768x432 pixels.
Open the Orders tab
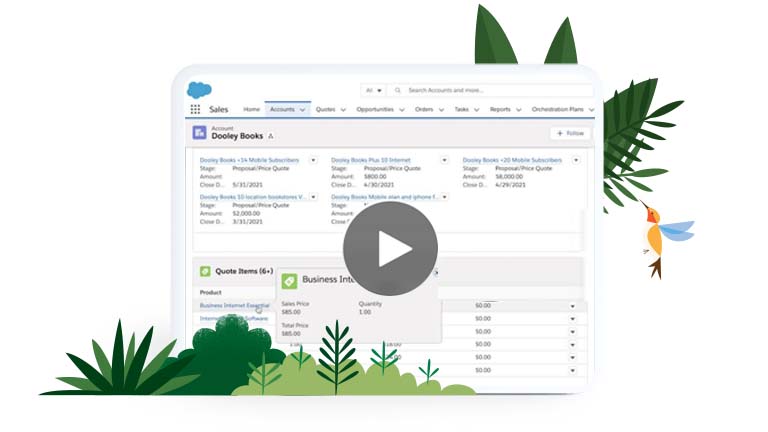(424, 109)
